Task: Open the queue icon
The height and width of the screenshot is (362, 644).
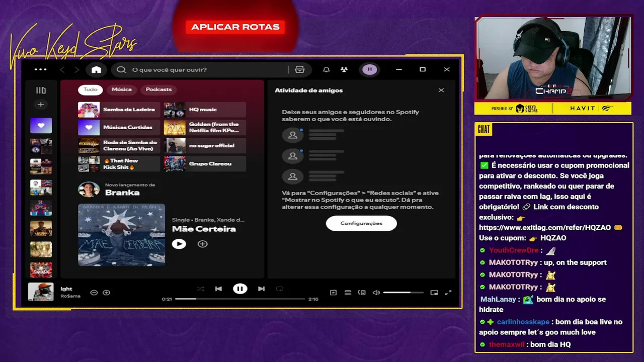Action: pos(348,292)
